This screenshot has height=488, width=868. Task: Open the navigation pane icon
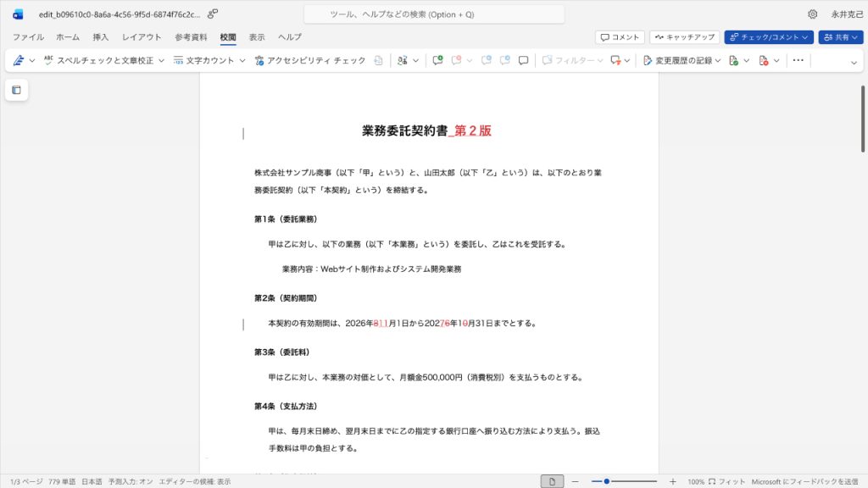pos(17,90)
